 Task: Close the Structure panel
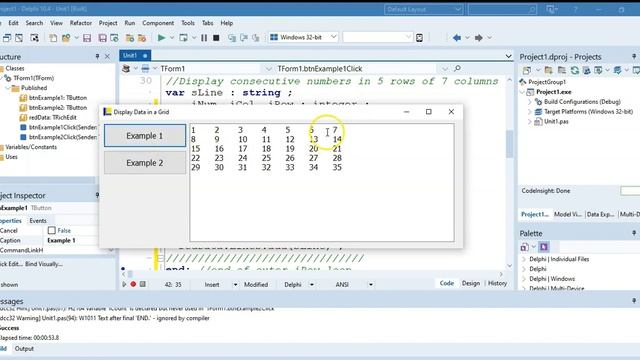107,56
